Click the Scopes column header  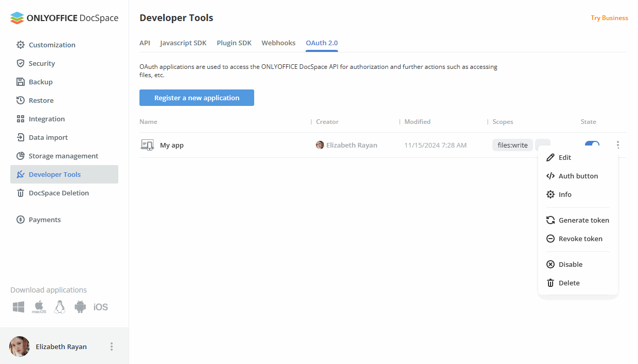503,122
